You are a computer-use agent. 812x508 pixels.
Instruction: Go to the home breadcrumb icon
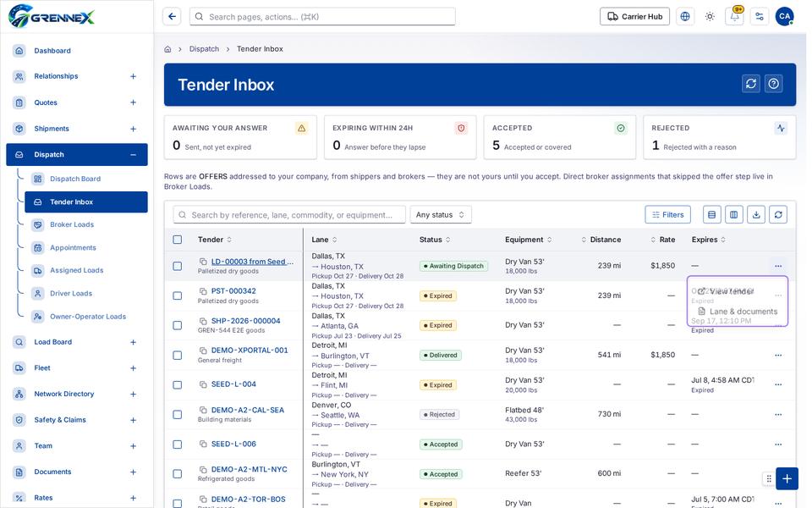(167, 49)
